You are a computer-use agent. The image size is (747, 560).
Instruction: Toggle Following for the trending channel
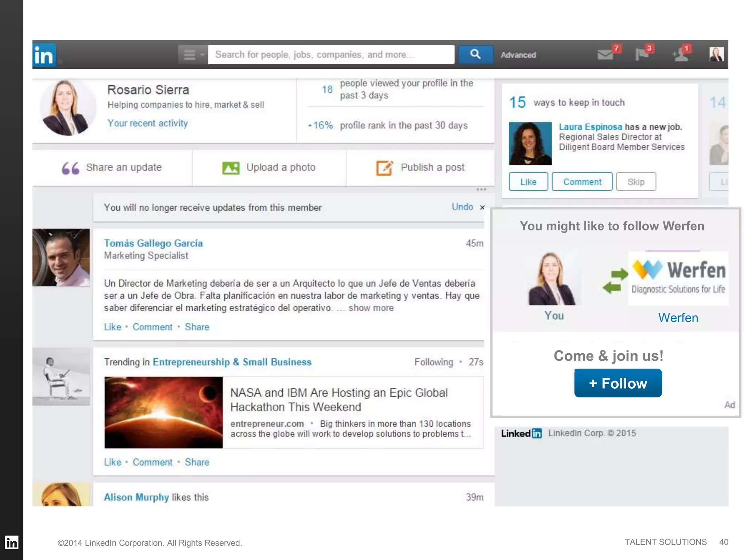tap(434, 362)
